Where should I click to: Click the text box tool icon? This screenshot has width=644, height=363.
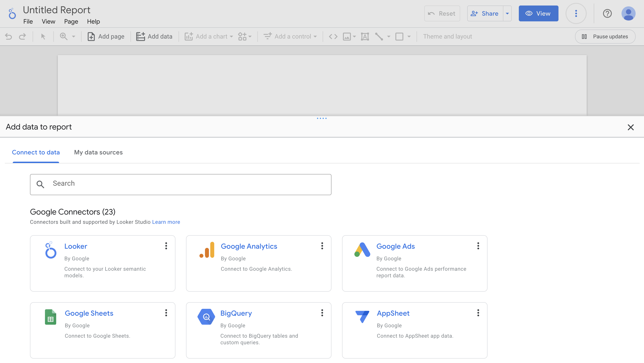click(365, 37)
